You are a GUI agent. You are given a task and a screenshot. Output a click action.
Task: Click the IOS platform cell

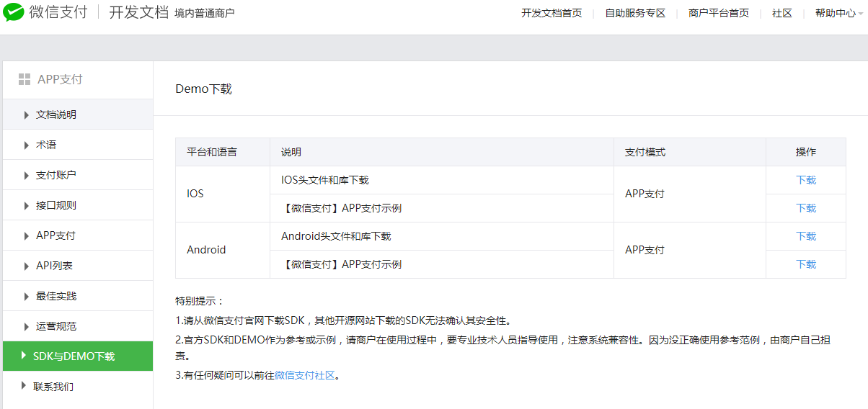click(223, 194)
